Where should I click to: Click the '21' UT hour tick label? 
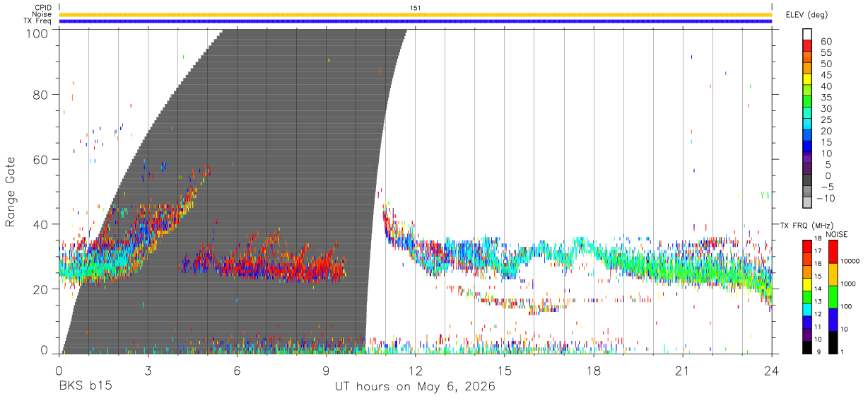click(683, 371)
